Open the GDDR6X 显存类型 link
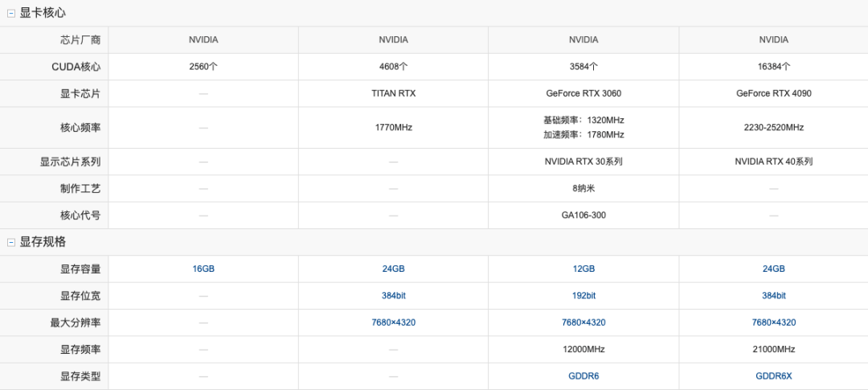 click(773, 376)
